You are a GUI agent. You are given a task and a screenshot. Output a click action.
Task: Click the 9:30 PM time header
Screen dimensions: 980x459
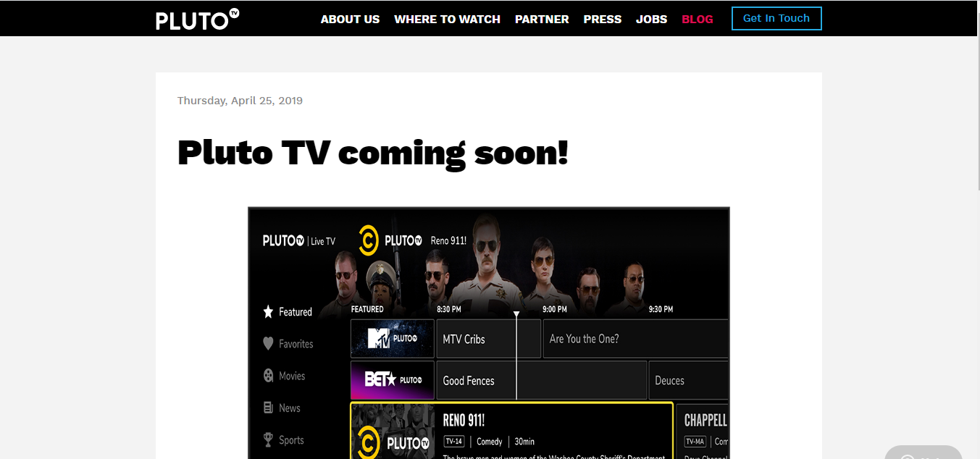coord(661,309)
